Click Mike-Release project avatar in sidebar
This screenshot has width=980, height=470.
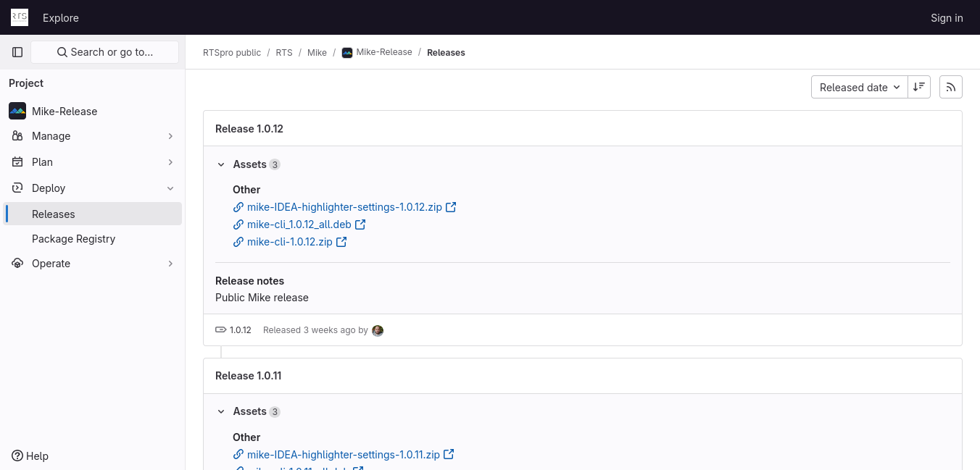click(17, 111)
